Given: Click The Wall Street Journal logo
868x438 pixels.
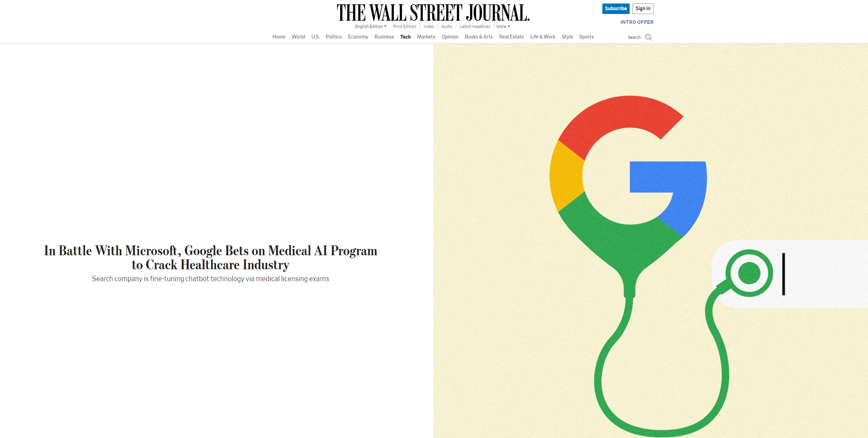Looking at the screenshot, I should 433,13.
